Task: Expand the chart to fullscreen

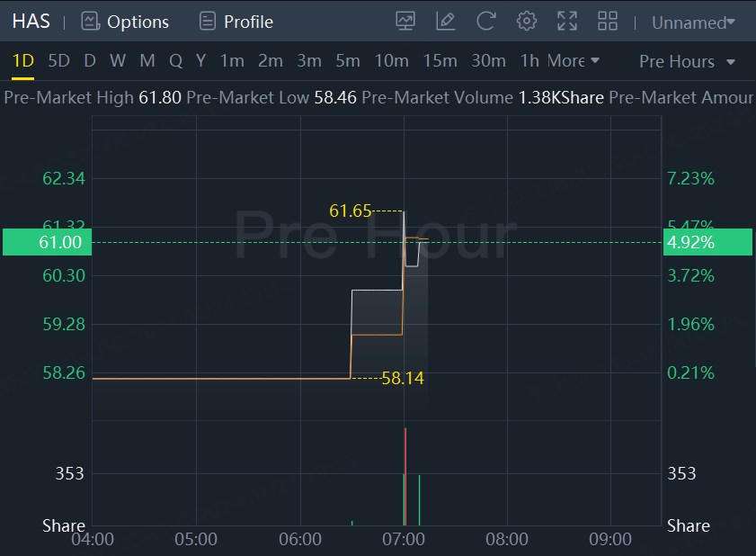Action: [567, 22]
